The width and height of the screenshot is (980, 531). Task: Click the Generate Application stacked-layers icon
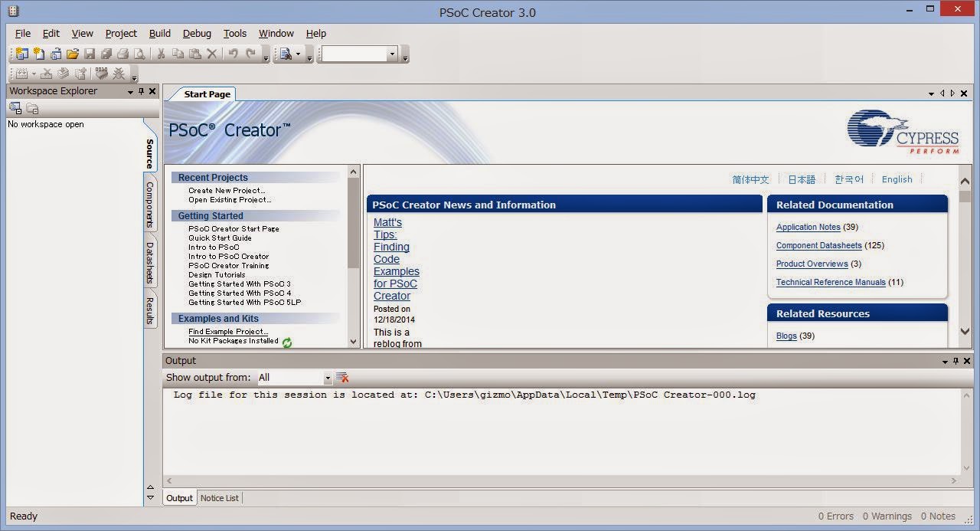click(63, 74)
